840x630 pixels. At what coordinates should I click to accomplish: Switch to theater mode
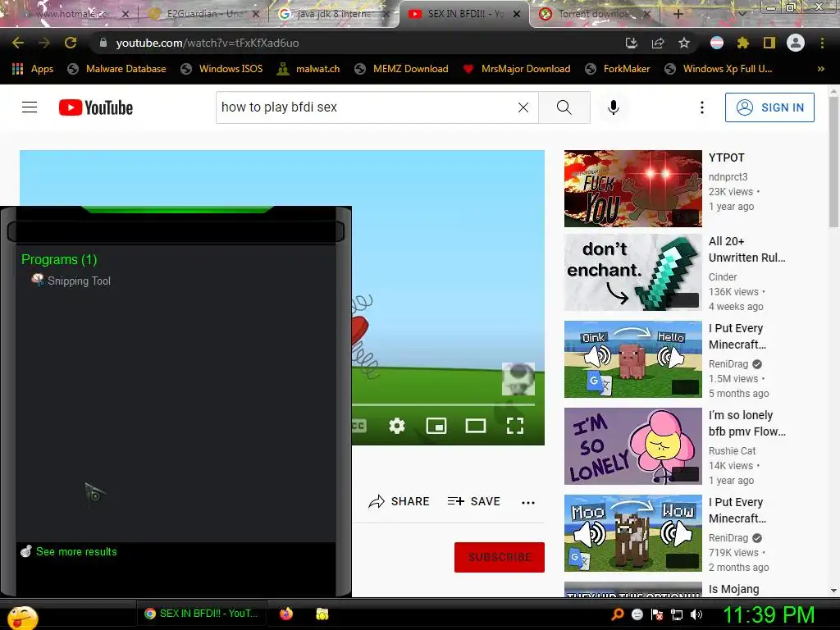coord(476,426)
